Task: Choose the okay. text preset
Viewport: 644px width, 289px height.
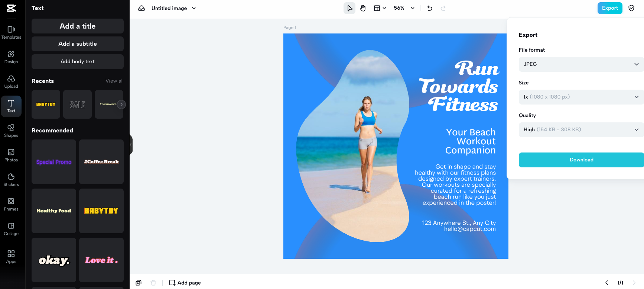Action: click(x=54, y=260)
